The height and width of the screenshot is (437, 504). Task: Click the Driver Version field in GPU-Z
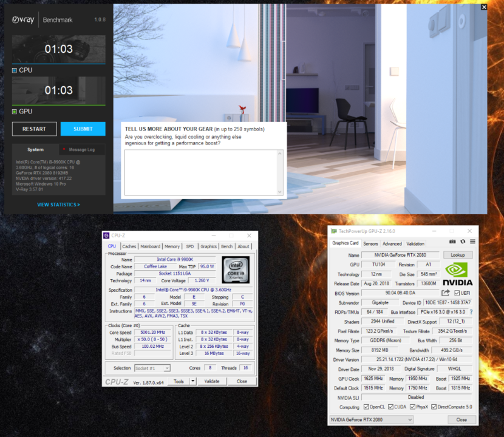417,359
